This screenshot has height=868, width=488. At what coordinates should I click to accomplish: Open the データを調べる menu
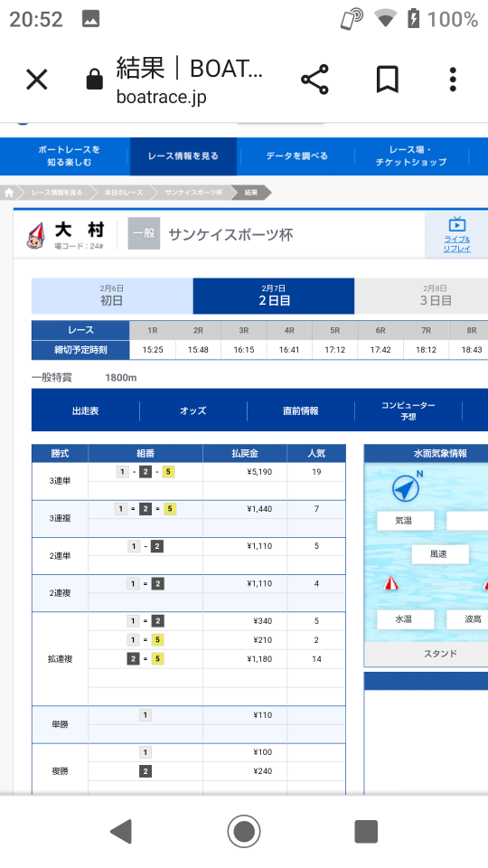(x=296, y=156)
